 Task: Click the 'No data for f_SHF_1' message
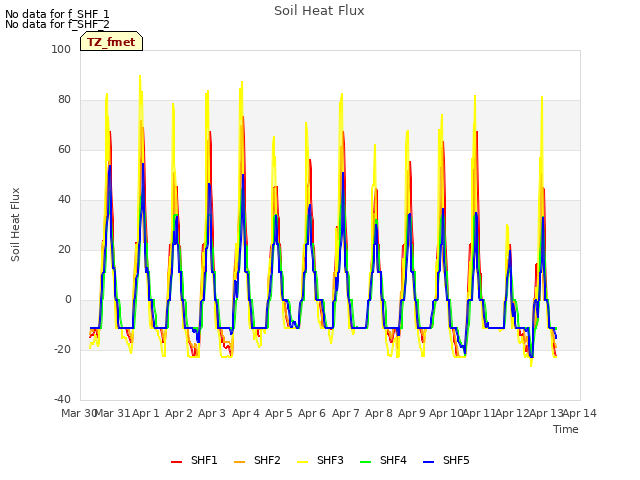tap(57, 14)
